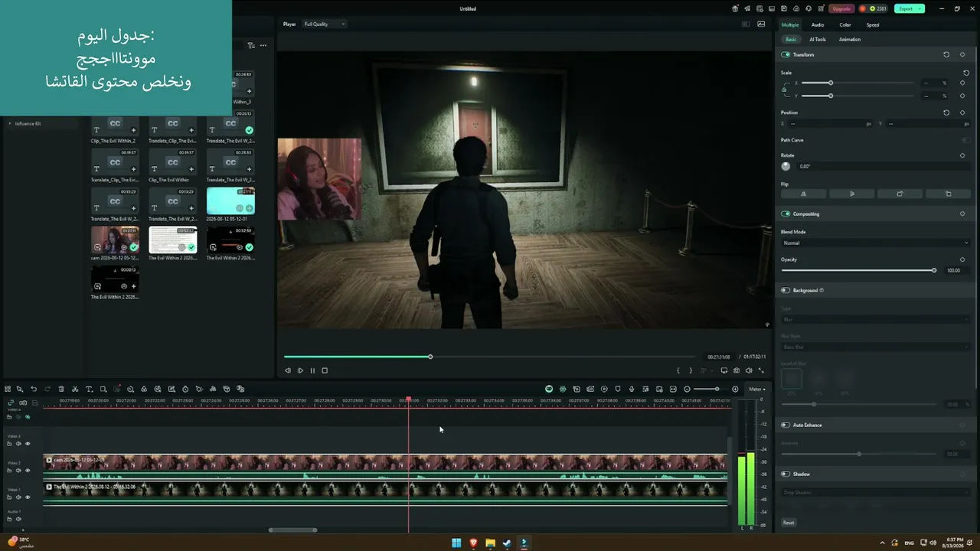
Task: Split clip using the scissors icon
Action: click(x=75, y=390)
